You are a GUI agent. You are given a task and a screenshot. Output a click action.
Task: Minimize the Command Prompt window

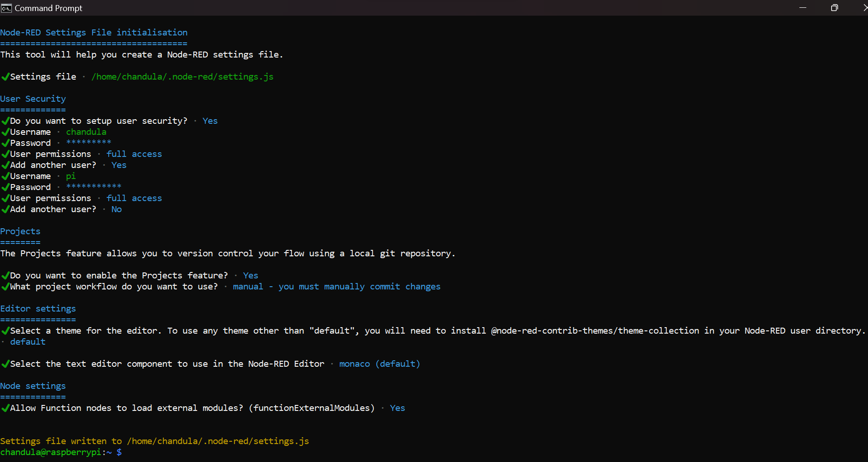point(803,8)
